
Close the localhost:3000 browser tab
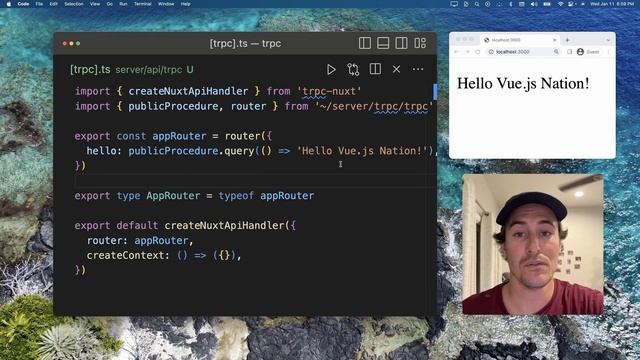pyautogui.click(x=554, y=40)
